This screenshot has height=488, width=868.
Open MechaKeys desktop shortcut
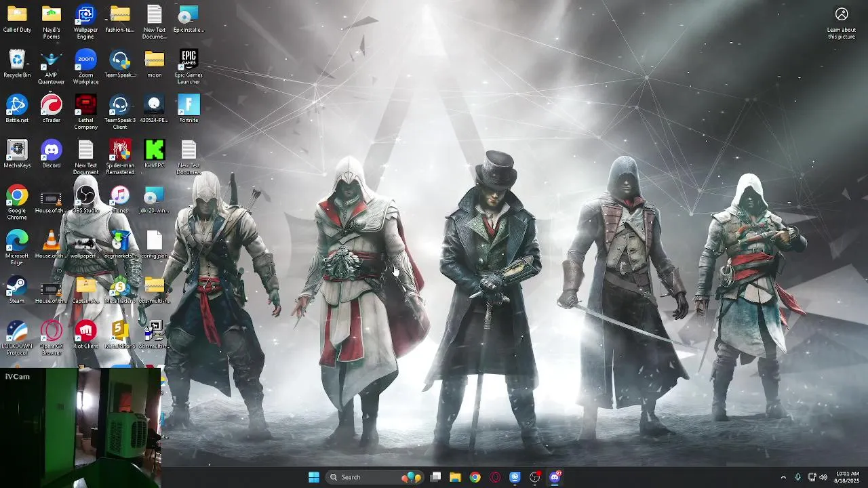[17, 155]
